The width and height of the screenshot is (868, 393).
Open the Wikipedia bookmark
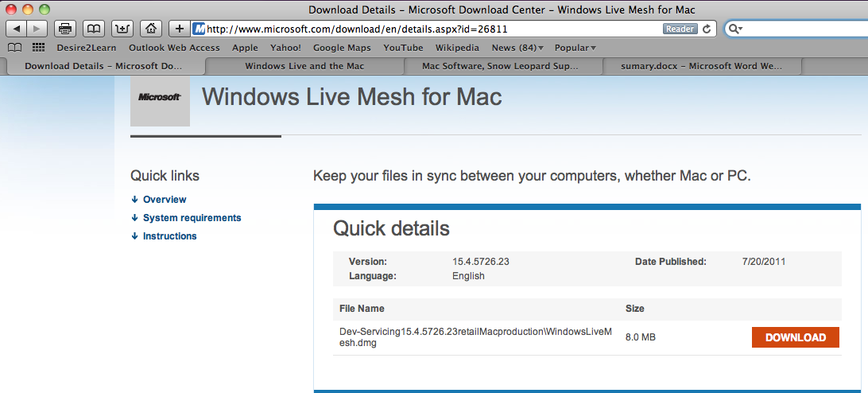click(457, 48)
